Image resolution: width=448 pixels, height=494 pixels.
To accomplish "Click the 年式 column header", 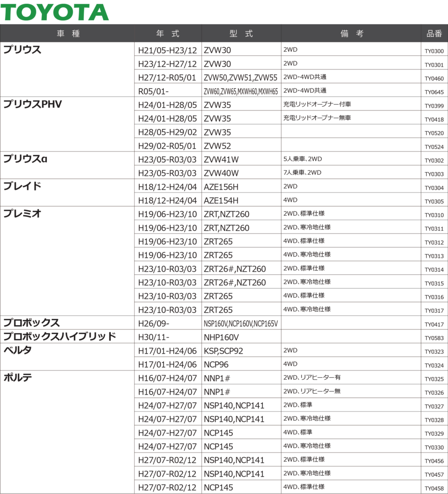I will [x=167, y=33].
